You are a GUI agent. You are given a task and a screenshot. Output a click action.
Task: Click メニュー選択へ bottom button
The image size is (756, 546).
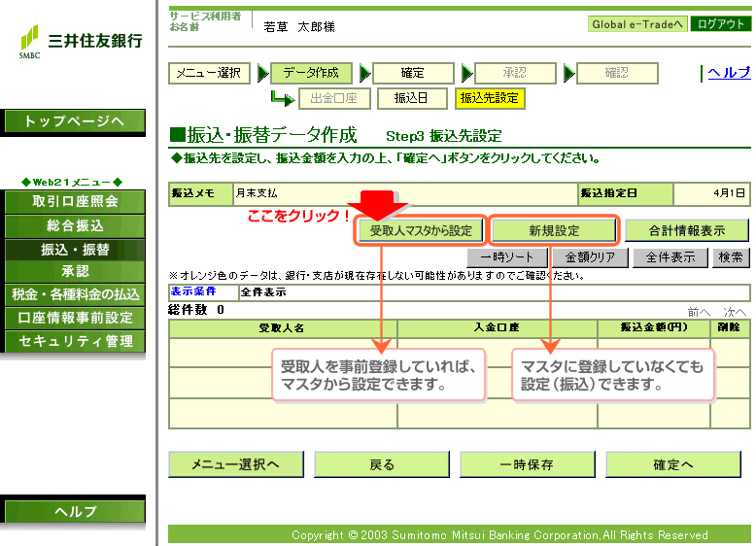(236, 464)
